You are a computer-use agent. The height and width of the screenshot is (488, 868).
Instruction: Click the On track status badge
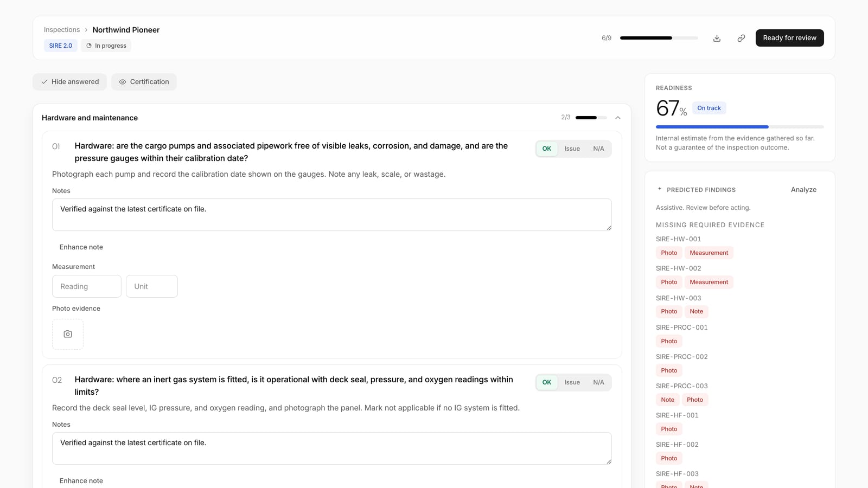(x=709, y=108)
